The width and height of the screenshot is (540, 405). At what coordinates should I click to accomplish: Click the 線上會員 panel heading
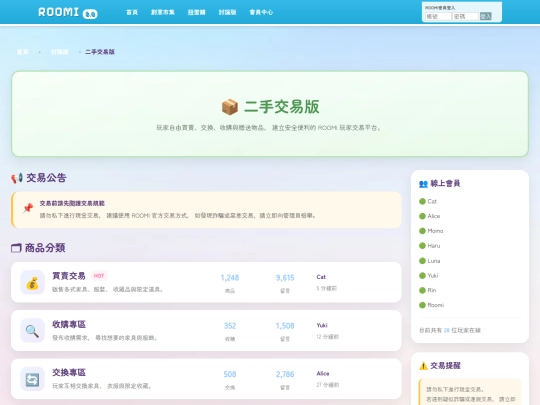tap(445, 184)
